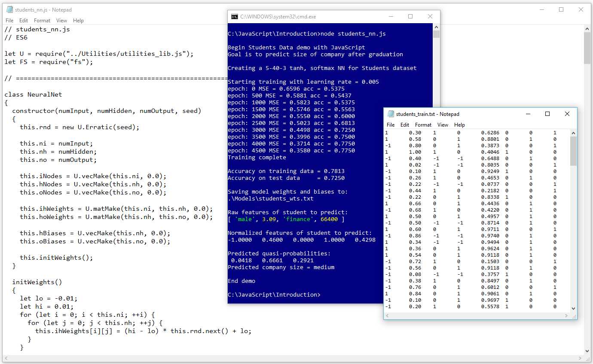This screenshot has height=364, width=593.
Task: Open the Help menu in students_train.txt
Action: point(459,124)
